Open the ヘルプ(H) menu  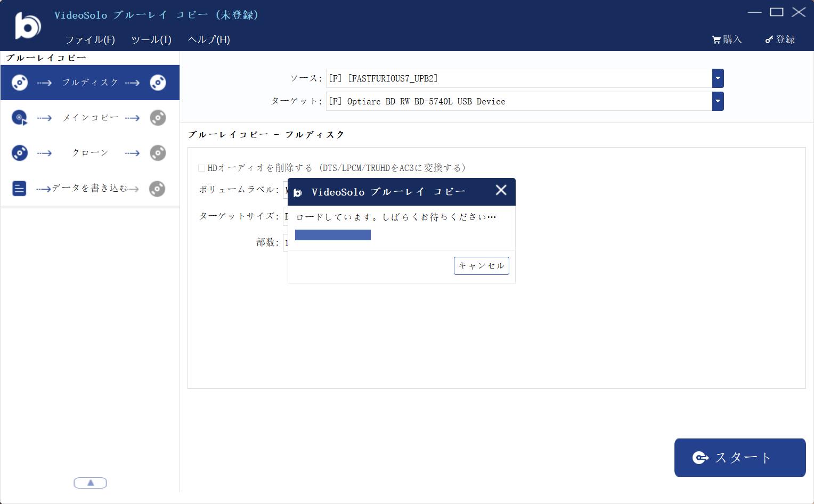(x=209, y=39)
